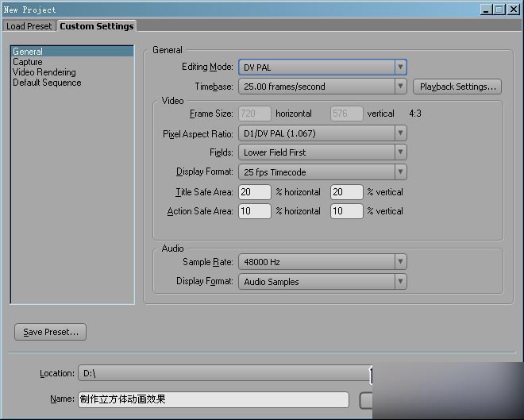524x420 pixels.
Task: Switch to the Load Preset tab
Action: coord(29,26)
